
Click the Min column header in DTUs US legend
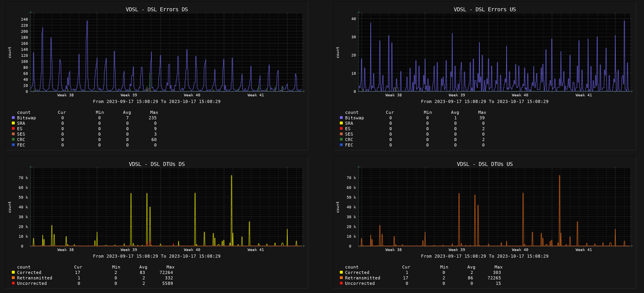tap(444, 267)
